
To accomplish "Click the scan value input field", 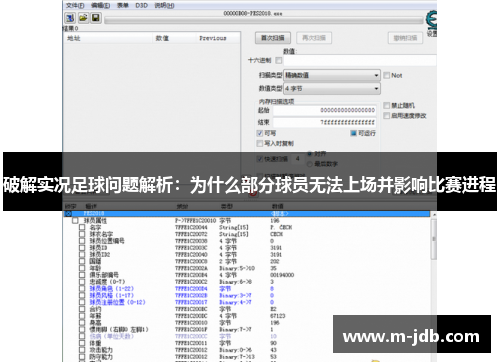I will tap(360, 60).
